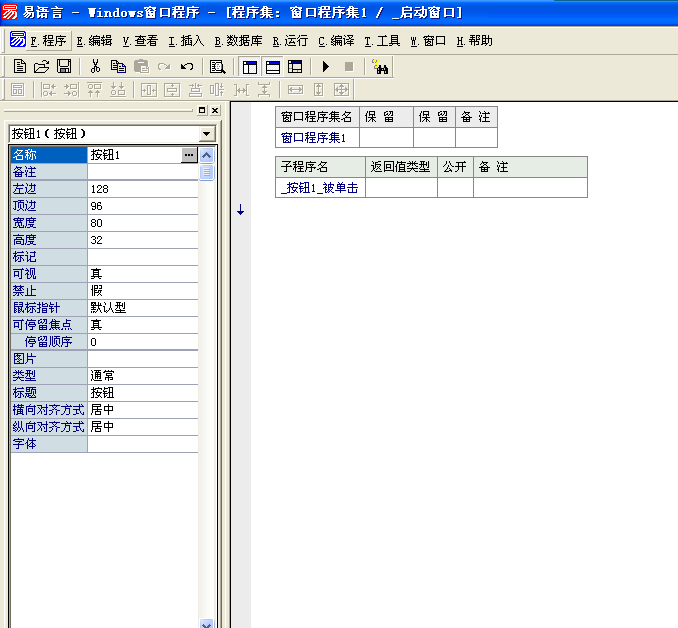Image resolution: width=678 pixels, height=628 pixels.
Task: Click the find magnifier page icon
Action: coord(217,67)
